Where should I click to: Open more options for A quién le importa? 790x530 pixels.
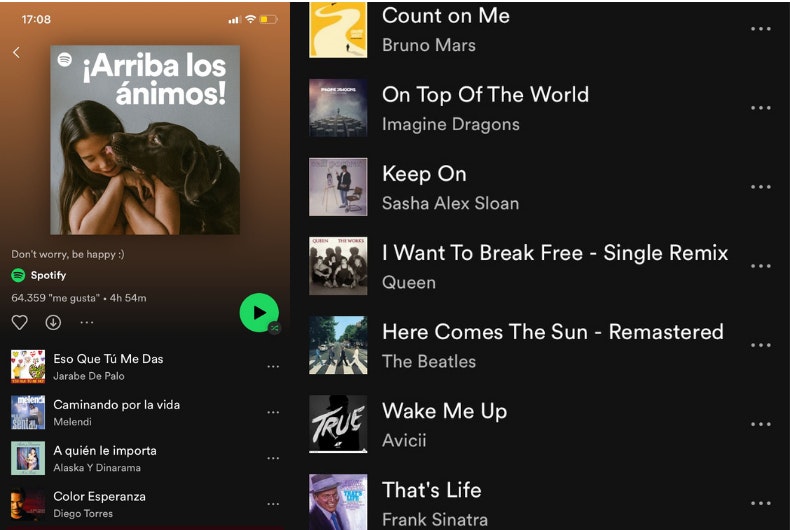(x=273, y=458)
